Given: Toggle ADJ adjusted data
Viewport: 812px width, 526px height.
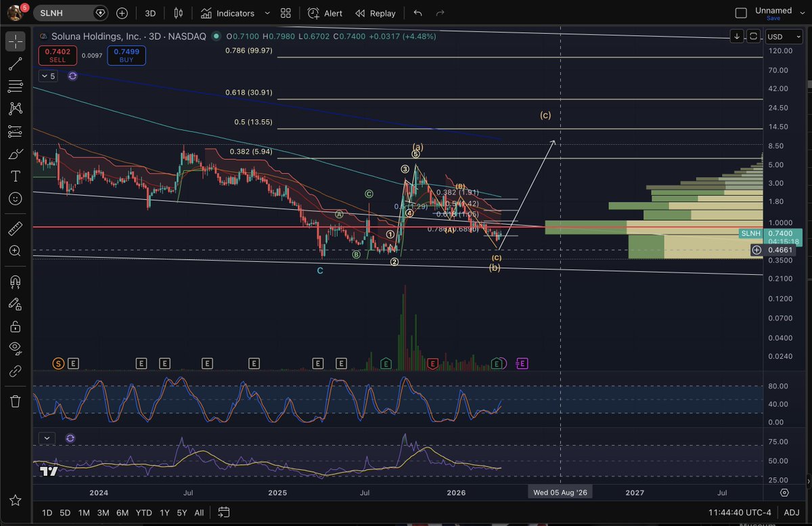Looking at the screenshot, I should click(x=791, y=512).
